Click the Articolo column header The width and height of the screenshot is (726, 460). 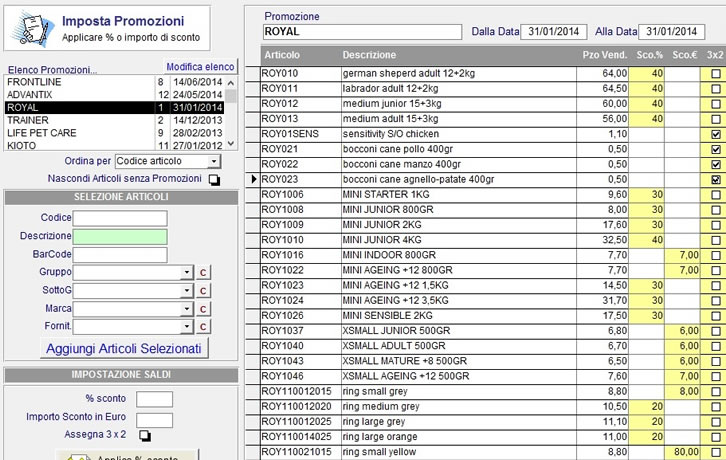(282, 55)
